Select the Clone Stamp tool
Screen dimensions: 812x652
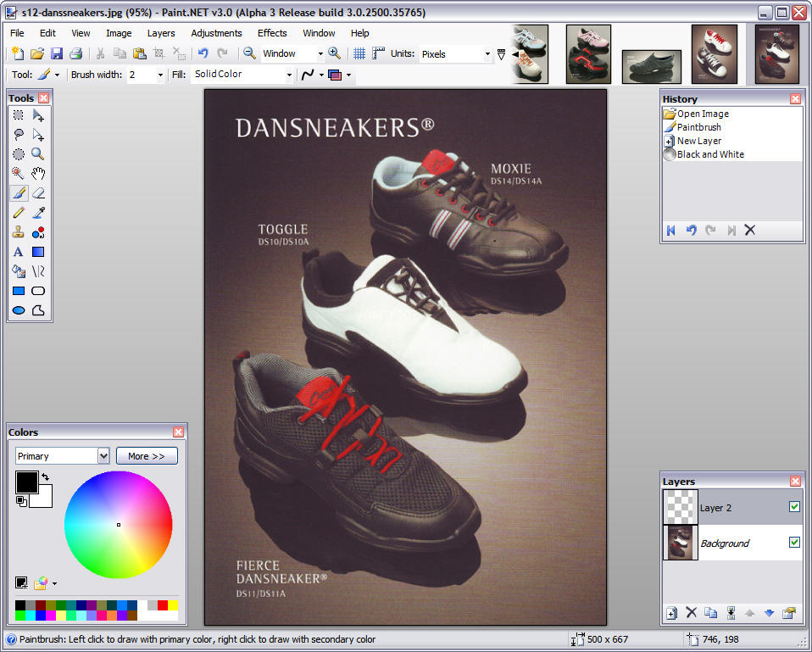tap(19, 232)
